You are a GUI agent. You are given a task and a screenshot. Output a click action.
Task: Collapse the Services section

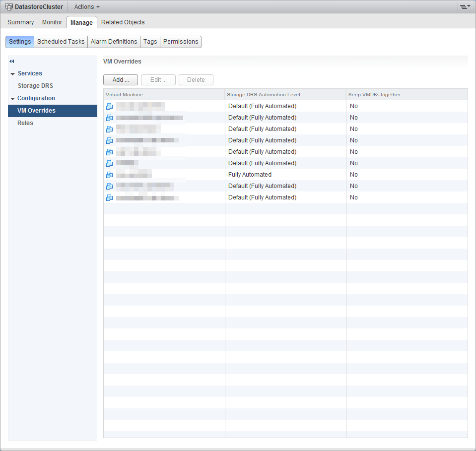click(x=12, y=74)
